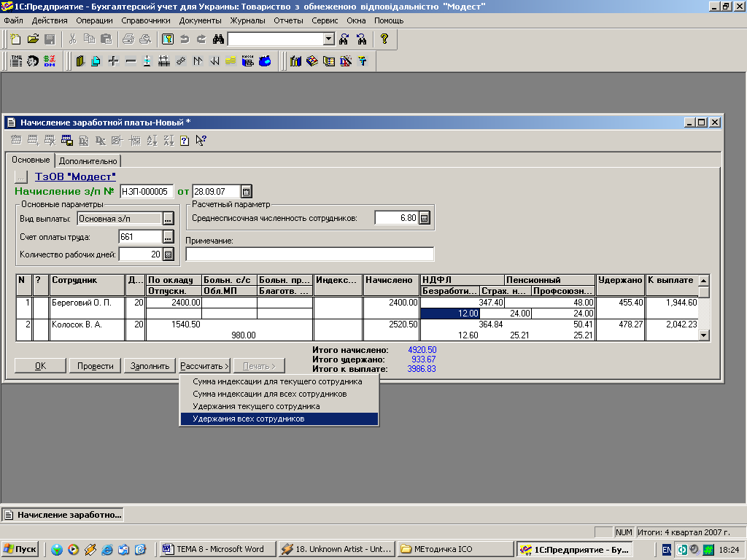This screenshot has height=560, width=747.
Task: Open the Файл menu
Action: click(13, 20)
